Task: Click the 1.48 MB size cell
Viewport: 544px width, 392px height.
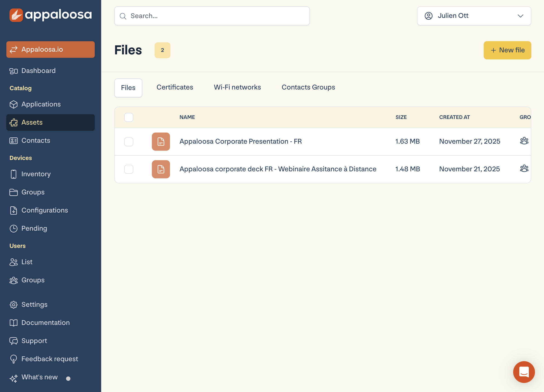Action: click(408, 169)
